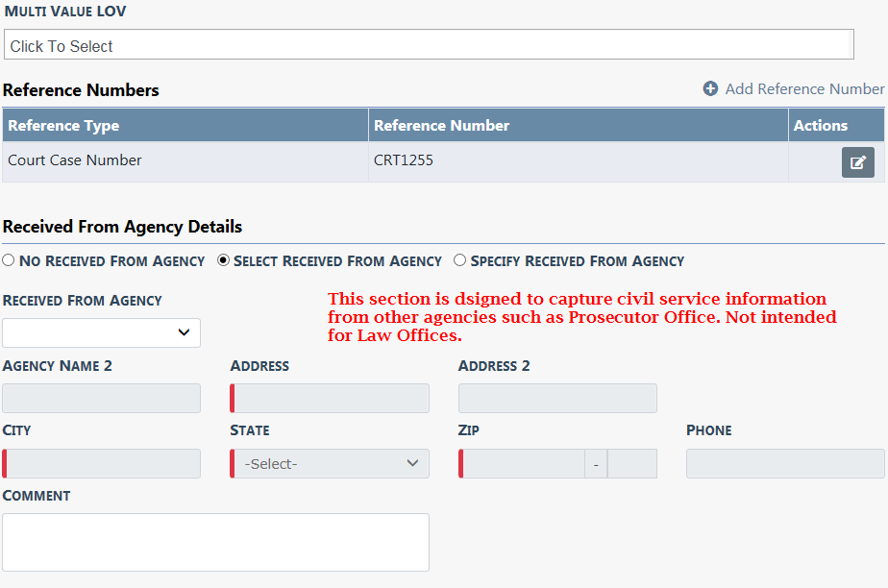Click the plus icon beside Add Reference Number

tap(710, 88)
